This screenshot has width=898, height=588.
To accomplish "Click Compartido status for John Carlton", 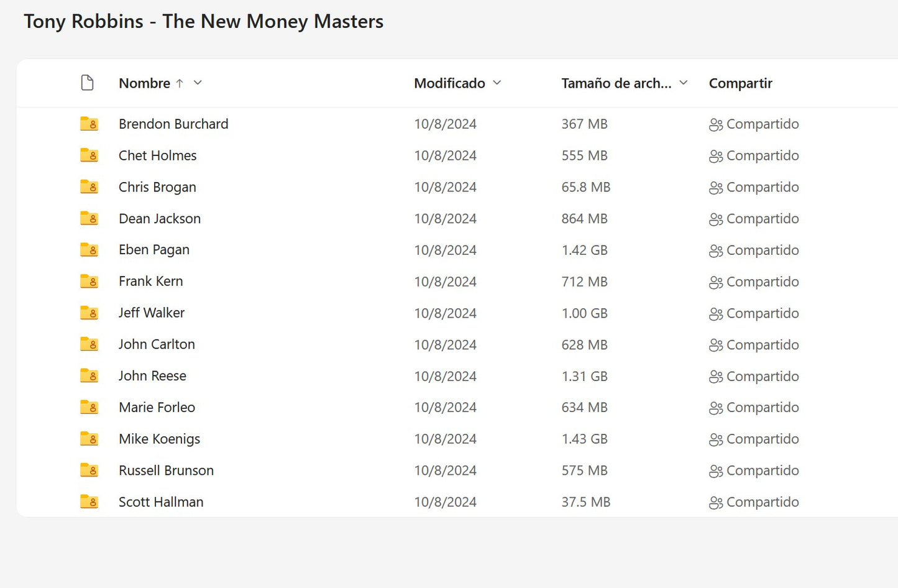I will coord(762,345).
